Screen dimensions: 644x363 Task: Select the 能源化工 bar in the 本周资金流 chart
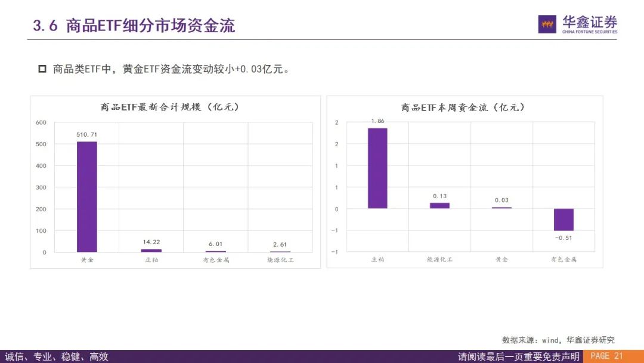pyautogui.click(x=439, y=205)
